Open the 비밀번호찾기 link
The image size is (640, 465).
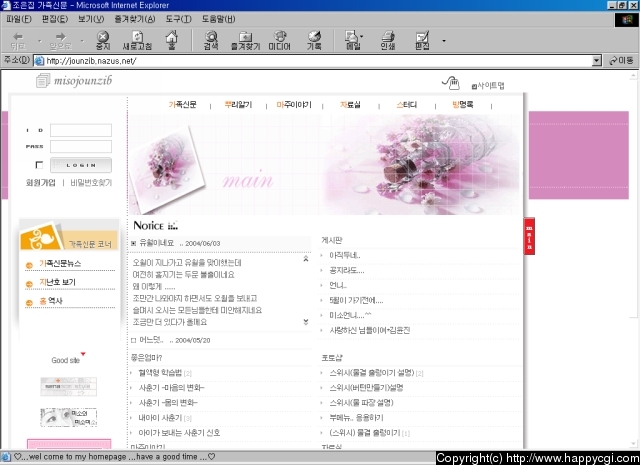(91, 182)
